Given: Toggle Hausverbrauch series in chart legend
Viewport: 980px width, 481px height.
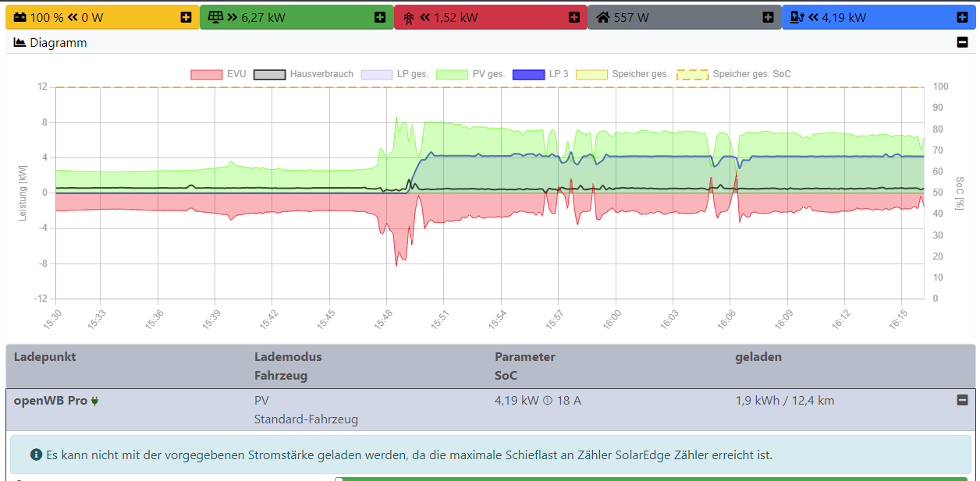Looking at the screenshot, I should pyautogui.click(x=304, y=74).
